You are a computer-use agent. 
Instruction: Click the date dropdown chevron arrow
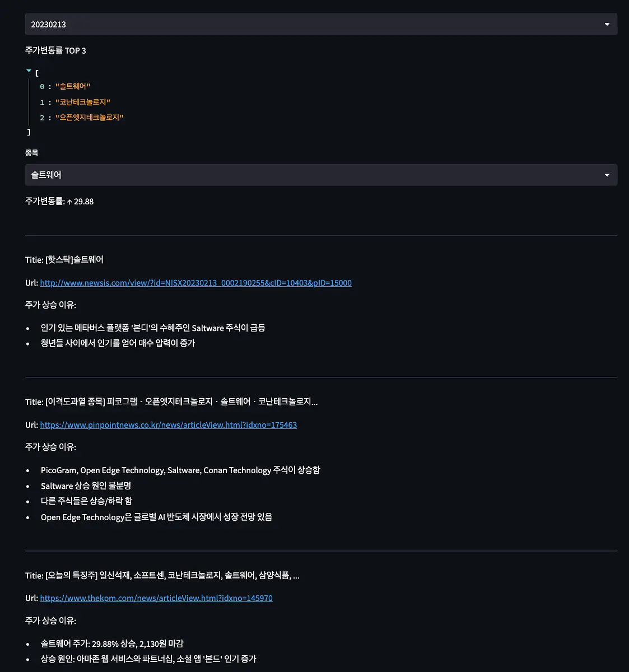607,25
